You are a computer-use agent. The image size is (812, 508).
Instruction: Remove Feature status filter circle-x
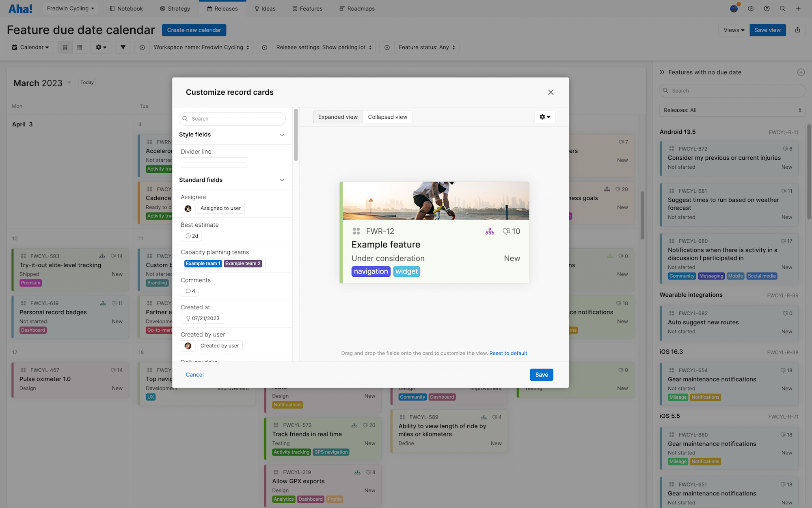pyautogui.click(x=387, y=48)
